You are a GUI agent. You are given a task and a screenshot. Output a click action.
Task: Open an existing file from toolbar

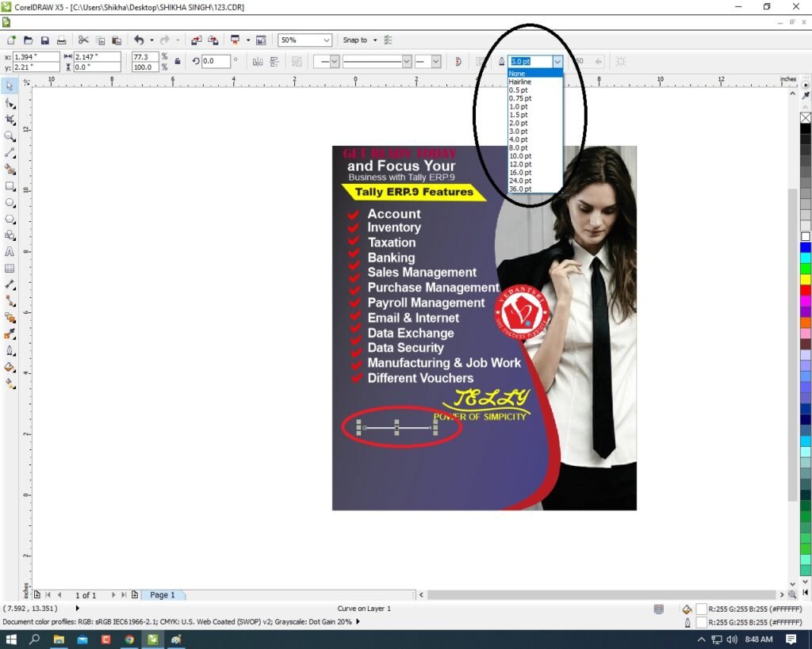[28, 40]
